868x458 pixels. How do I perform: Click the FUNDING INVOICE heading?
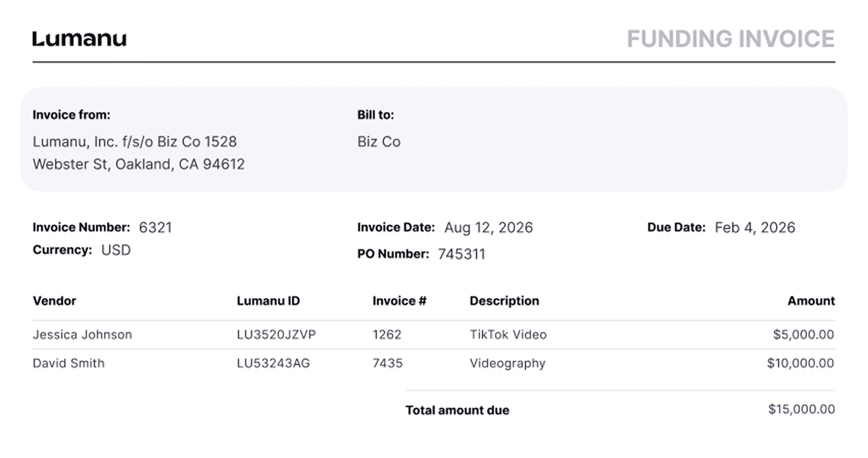[x=731, y=39]
